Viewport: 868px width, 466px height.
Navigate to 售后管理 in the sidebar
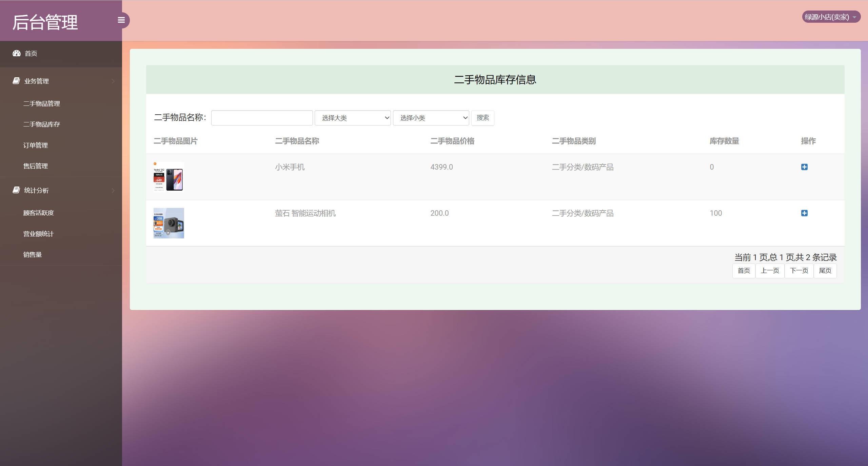point(35,166)
